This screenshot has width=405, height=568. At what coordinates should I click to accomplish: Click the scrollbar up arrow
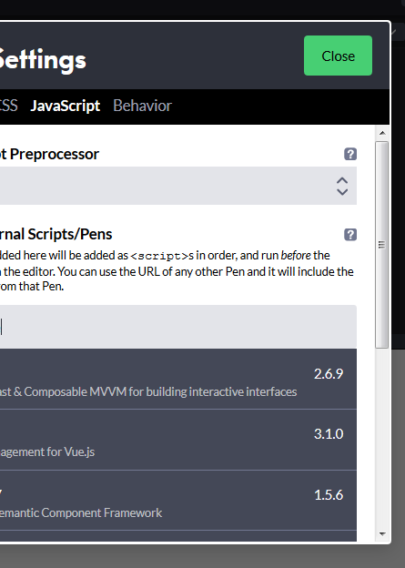[x=382, y=133]
